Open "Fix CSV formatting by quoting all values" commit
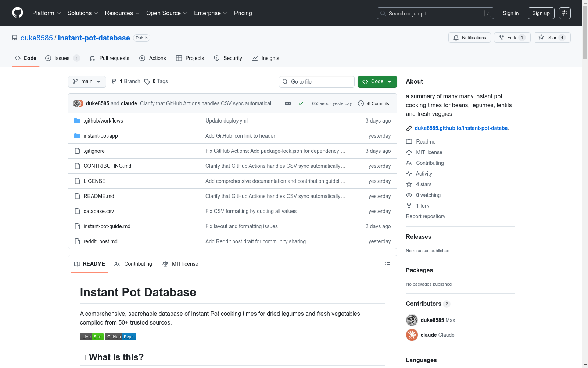Screen dimensions: 588x368 (251, 211)
